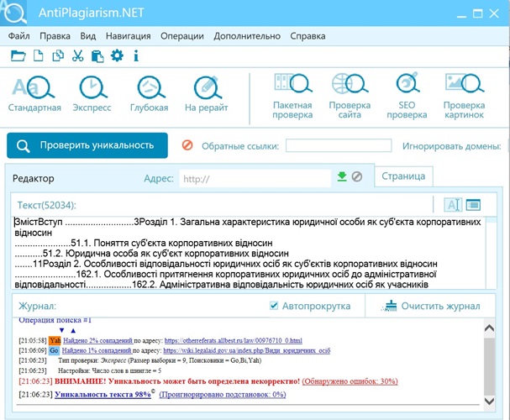
Task: Click Очистить журнал button
Action: [x=431, y=306]
